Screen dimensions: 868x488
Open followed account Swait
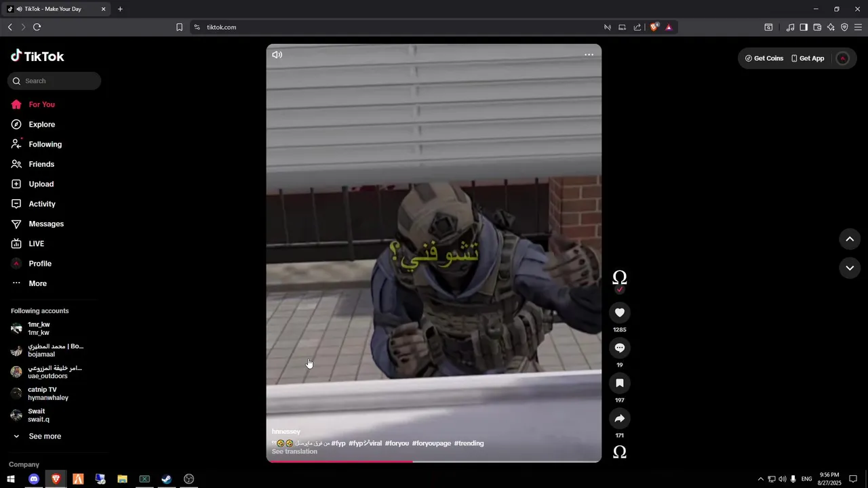[x=37, y=415]
